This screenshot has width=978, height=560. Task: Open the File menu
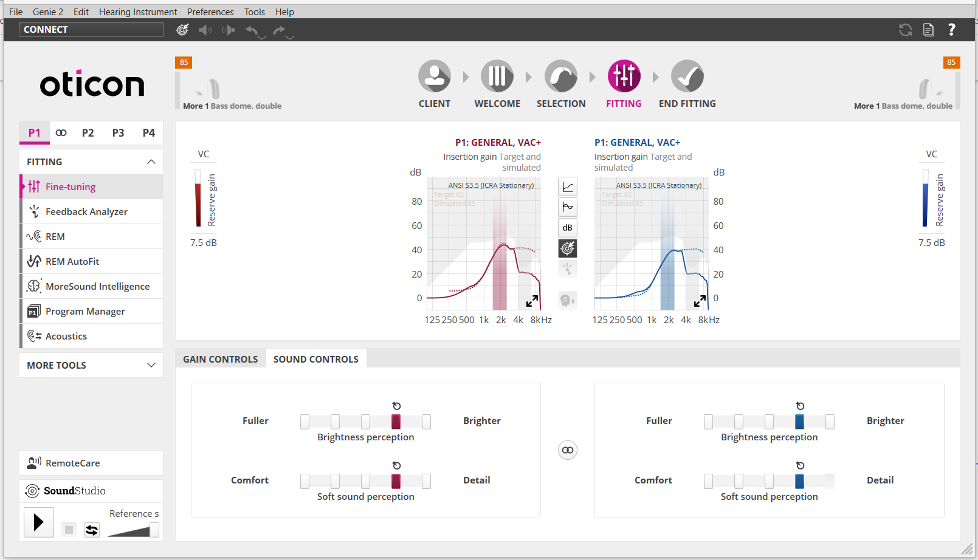pos(16,12)
